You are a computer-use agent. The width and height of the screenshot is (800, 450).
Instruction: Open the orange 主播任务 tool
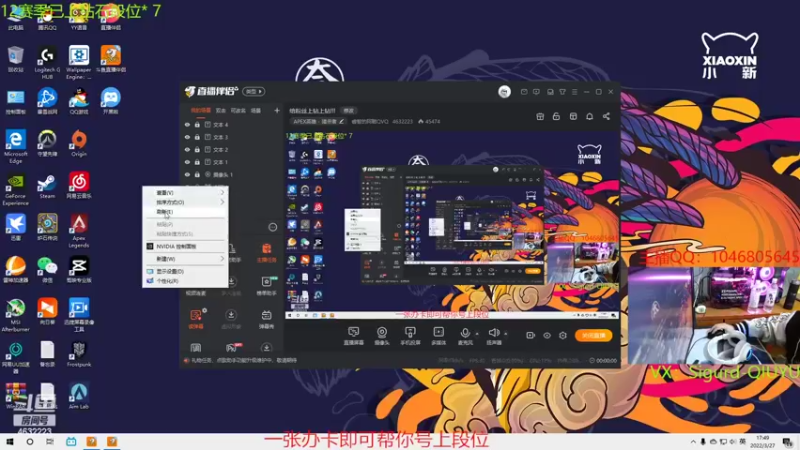tap(266, 253)
